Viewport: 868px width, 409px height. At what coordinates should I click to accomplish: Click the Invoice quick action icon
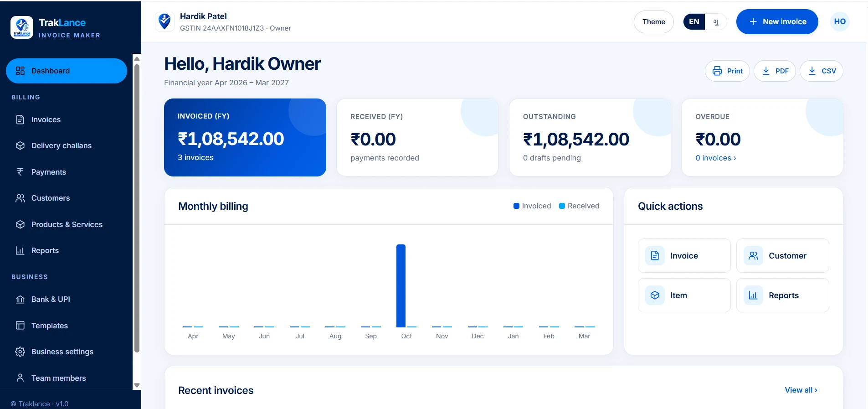click(655, 256)
